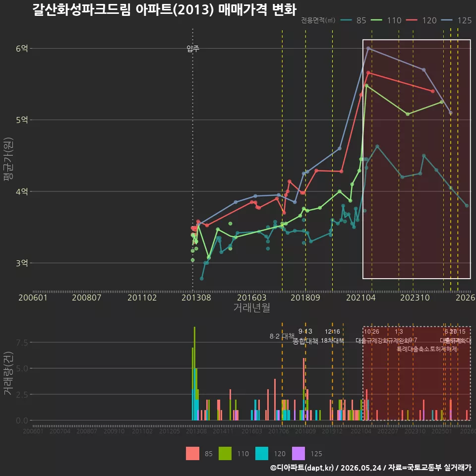Viewport: 476px width, 476px height.
Task: Click the 120 legend line marker at top
Action: (x=412, y=20)
